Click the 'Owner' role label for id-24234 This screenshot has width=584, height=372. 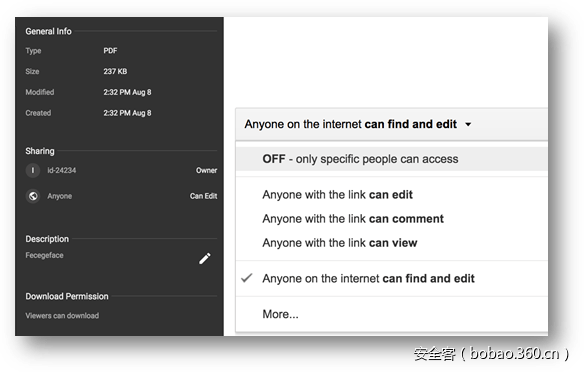tap(206, 170)
